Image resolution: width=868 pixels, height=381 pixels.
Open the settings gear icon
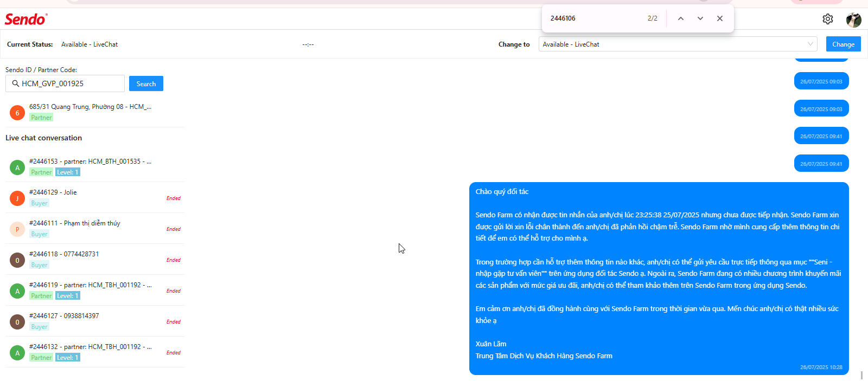click(x=828, y=19)
